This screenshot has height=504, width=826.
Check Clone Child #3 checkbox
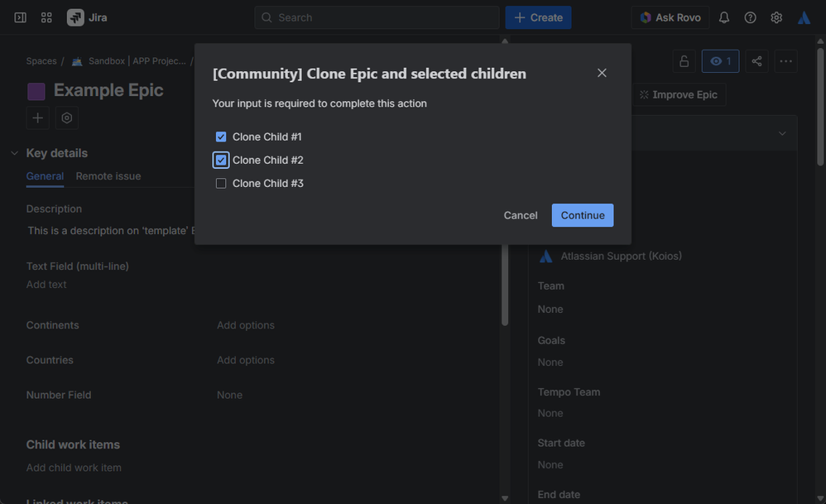coord(221,183)
